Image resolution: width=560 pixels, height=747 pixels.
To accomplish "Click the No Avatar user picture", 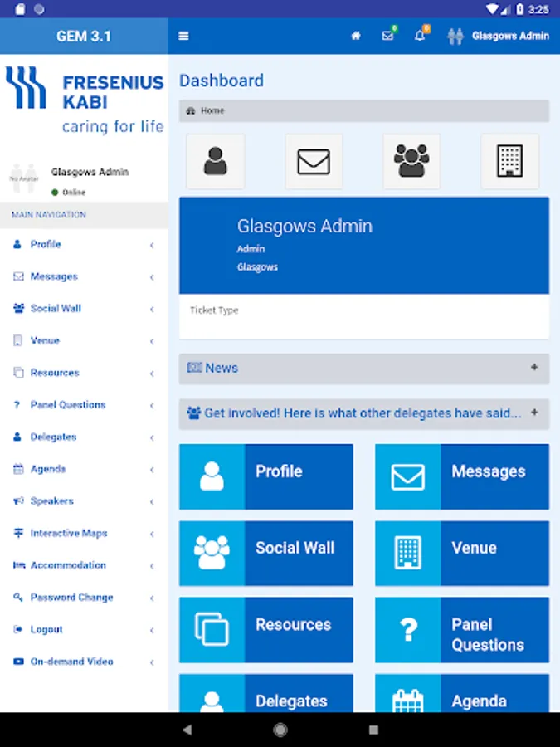I will (x=24, y=178).
